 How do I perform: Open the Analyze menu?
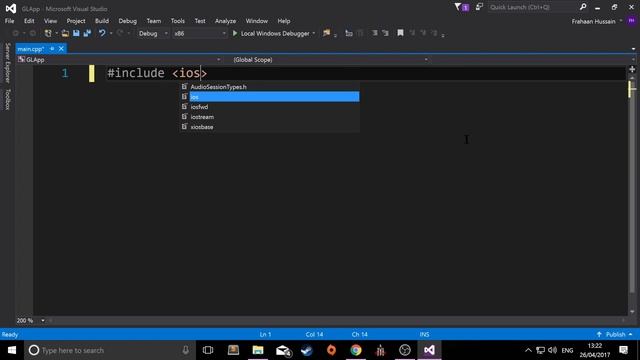point(225,21)
